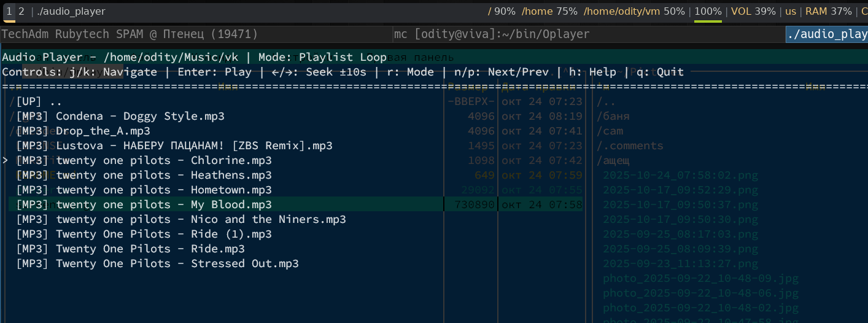Select the Drop_the_A.mp3 track

pos(83,131)
